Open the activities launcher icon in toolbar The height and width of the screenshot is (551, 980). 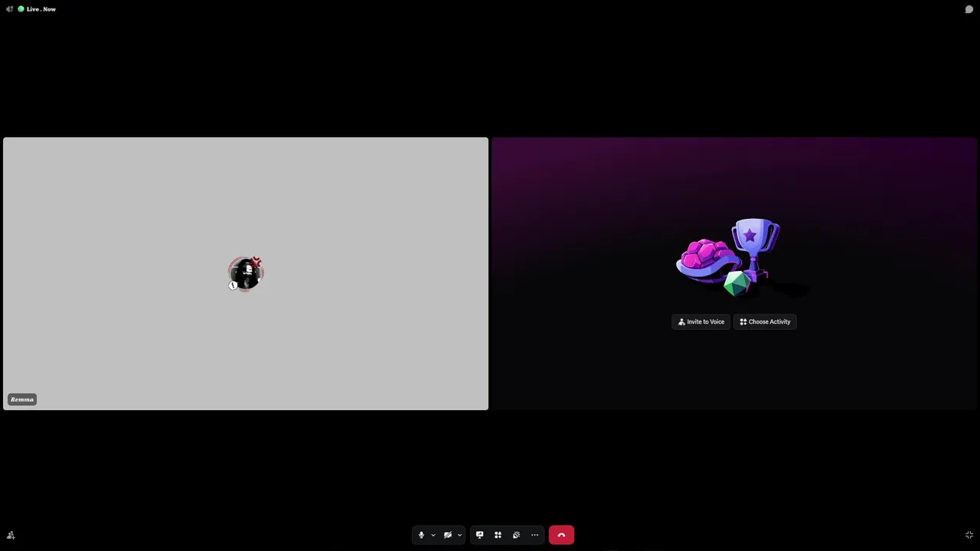(498, 535)
